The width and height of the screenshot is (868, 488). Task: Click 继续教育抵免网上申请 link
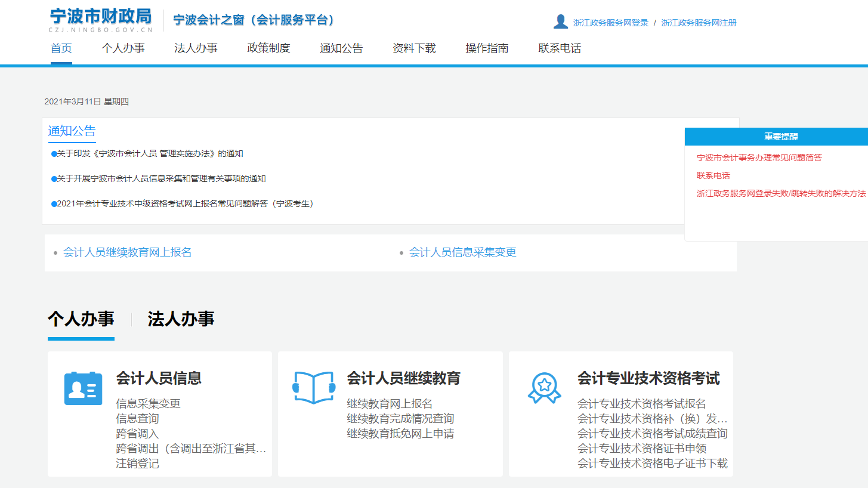pos(400,434)
